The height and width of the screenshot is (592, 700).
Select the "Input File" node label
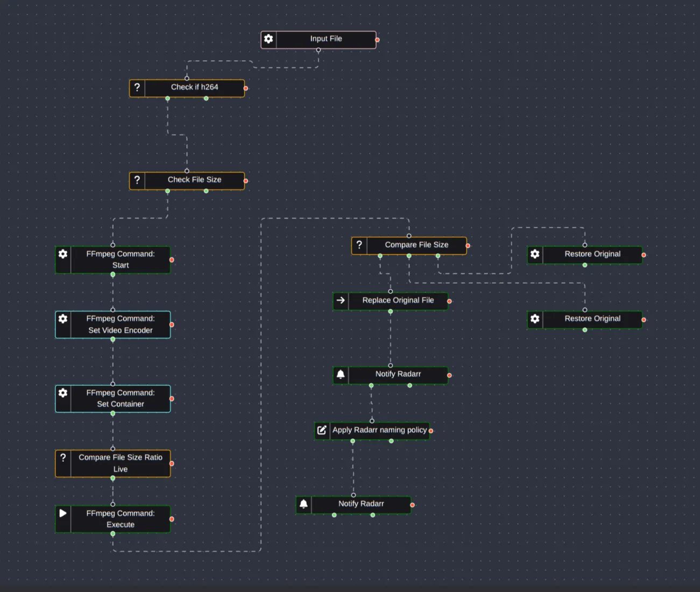(x=326, y=39)
